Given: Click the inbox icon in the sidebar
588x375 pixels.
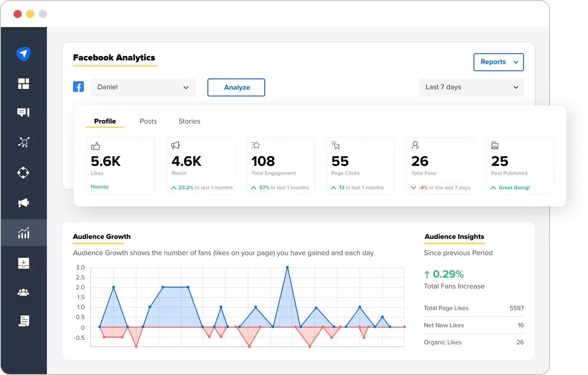Looking at the screenshot, I should tap(23, 262).
